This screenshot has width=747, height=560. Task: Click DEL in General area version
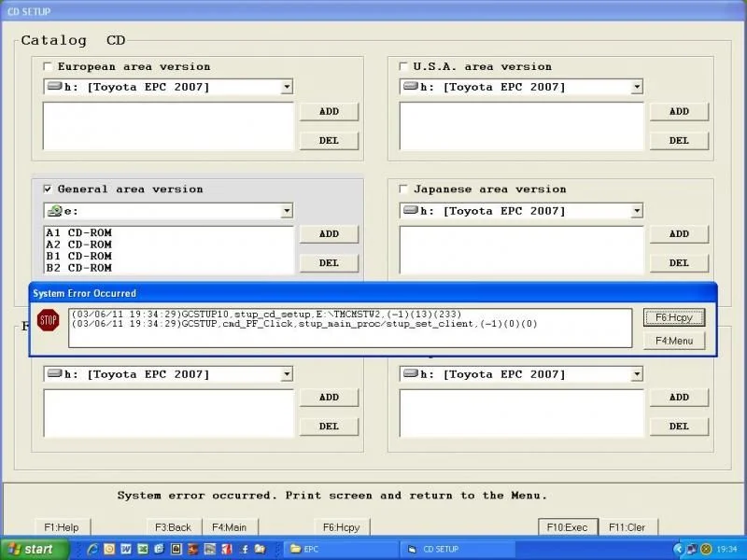tap(329, 263)
